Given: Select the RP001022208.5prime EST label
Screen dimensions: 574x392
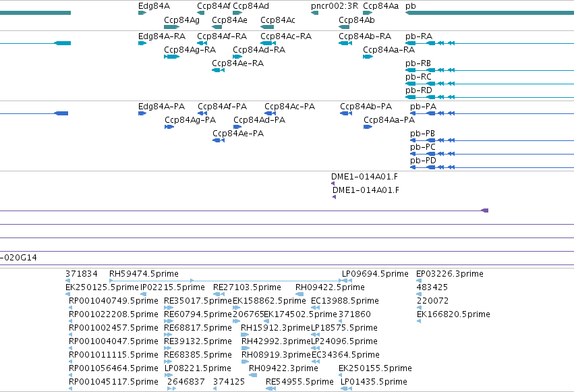Looking at the screenshot, I should (113, 314).
